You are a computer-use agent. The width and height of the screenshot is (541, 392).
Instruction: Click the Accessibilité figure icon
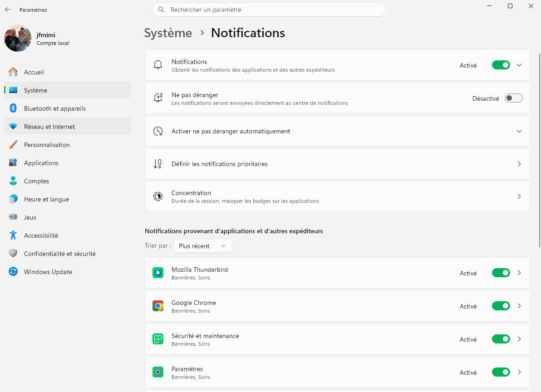click(x=13, y=235)
